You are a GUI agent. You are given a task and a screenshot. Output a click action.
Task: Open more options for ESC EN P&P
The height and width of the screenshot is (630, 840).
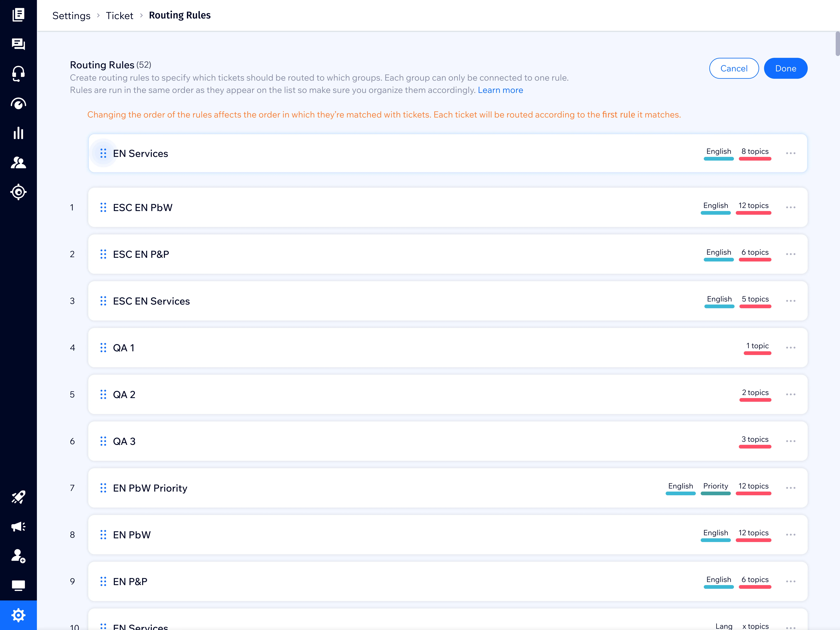tap(791, 254)
